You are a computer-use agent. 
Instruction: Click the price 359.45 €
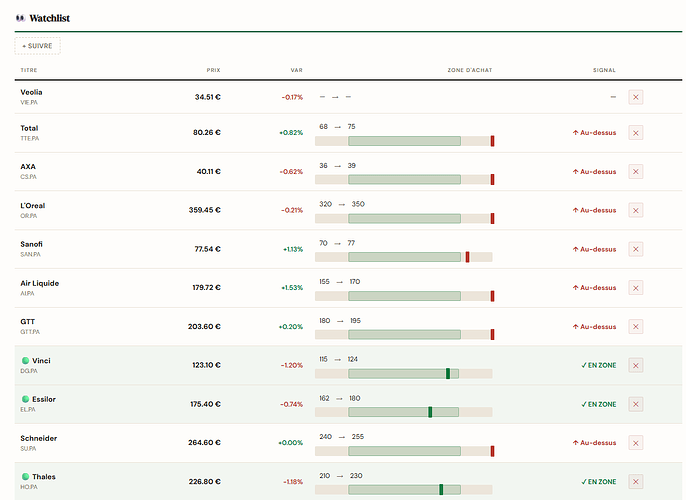pos(205,210)
